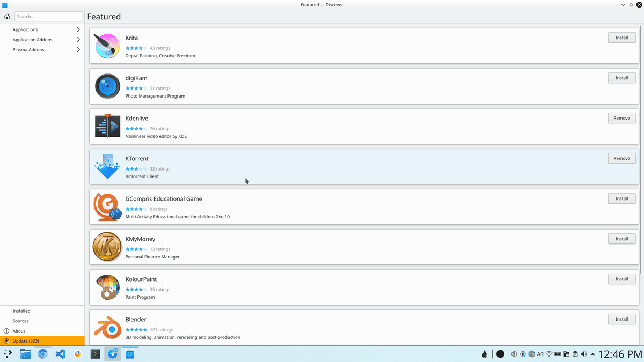Open Visual Studio Code from taskbar
Viewport: 644px width, 362px height.
coord(60,354)
